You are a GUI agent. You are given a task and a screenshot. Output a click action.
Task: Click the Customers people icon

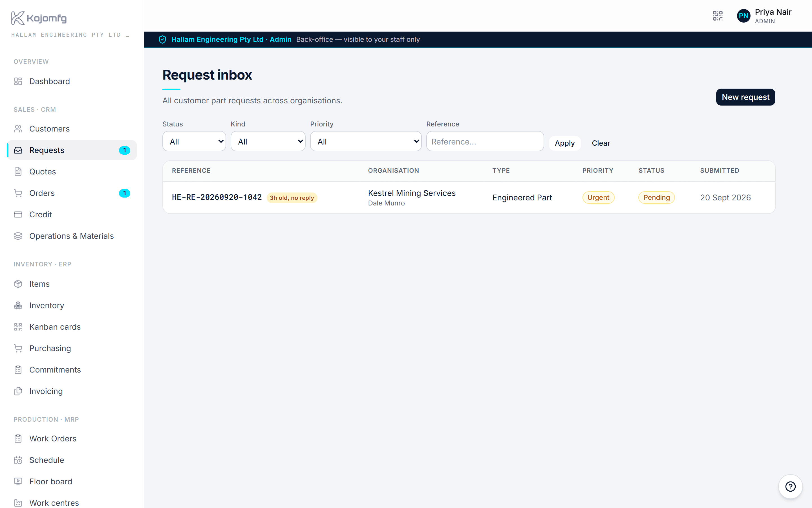click(18, 129)
